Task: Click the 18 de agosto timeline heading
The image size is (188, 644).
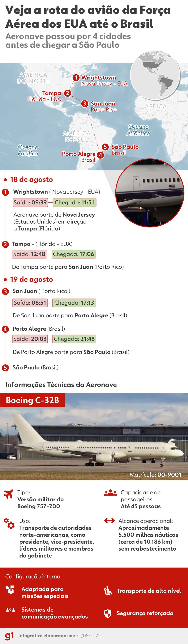Action: click(x=31, y=180)
